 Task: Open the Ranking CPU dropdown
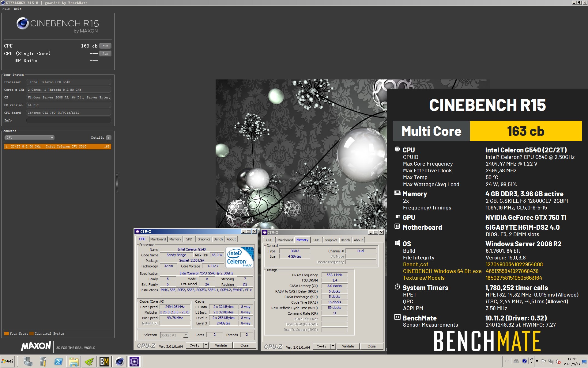(29, 137)
